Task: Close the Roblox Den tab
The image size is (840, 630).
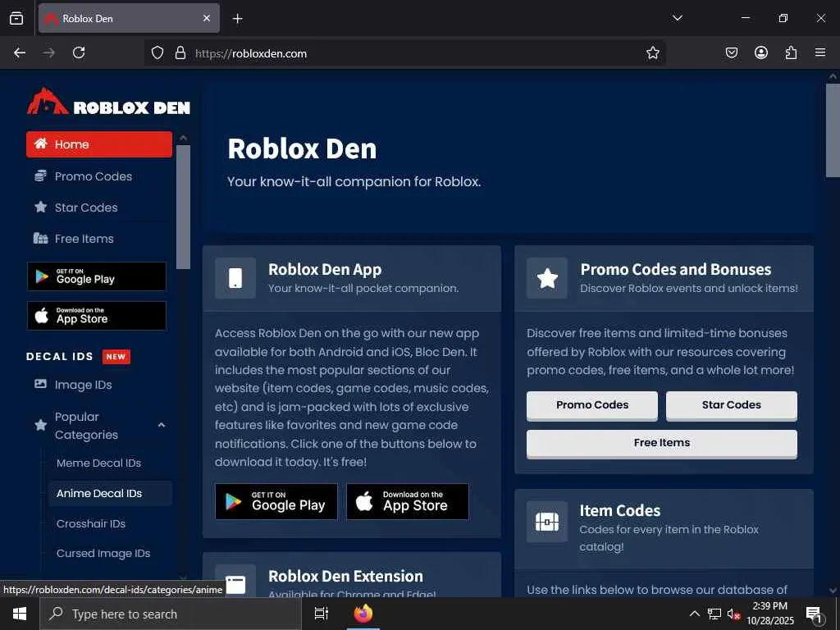Action: [207, 18]
